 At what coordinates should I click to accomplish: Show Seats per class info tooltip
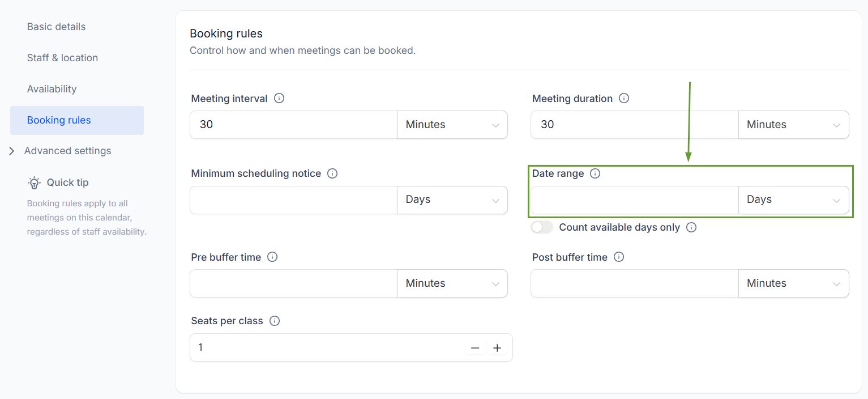(x=275, y=321)
